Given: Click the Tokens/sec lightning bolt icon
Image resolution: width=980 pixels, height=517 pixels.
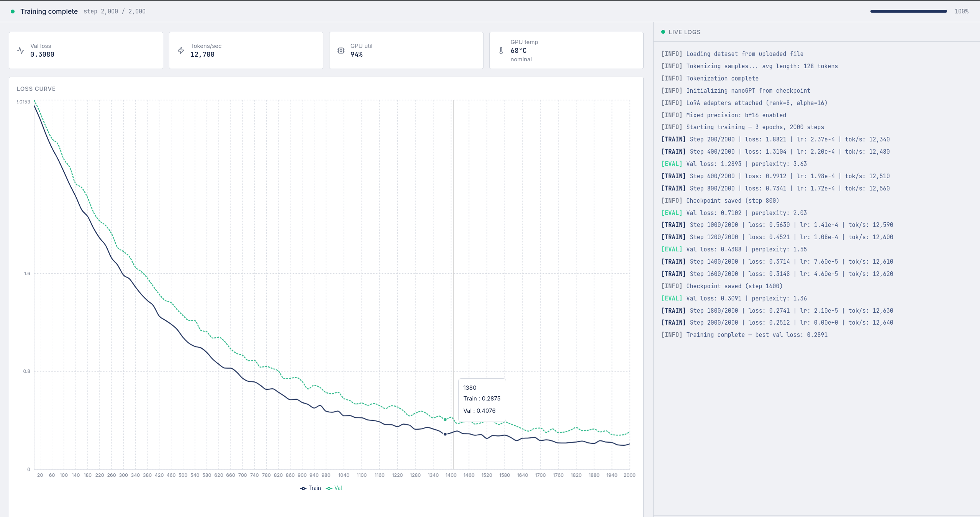Looking at the screenshot, I should (181, 50).
